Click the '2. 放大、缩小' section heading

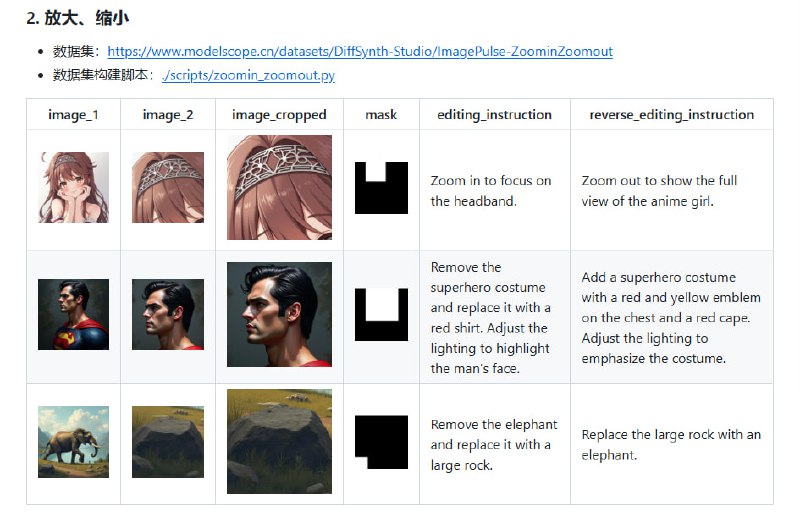pos(78,18)
